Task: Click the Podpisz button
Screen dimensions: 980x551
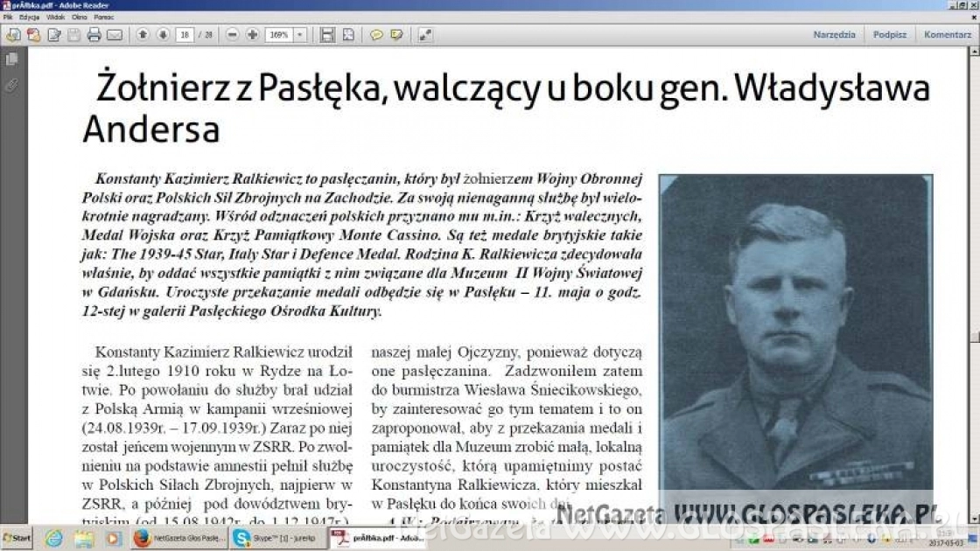Action: click(x=890, y=35)
